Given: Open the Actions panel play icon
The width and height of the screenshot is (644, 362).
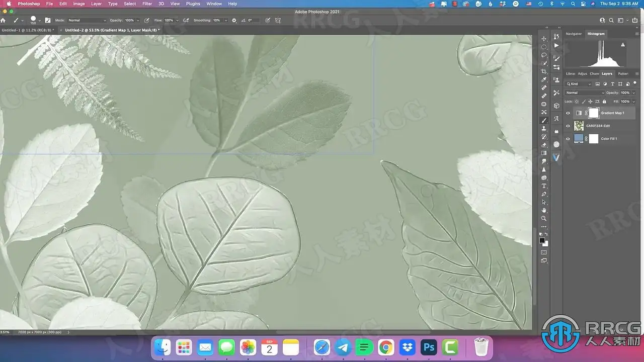Looking at the screenshot, I should (556, 45).
